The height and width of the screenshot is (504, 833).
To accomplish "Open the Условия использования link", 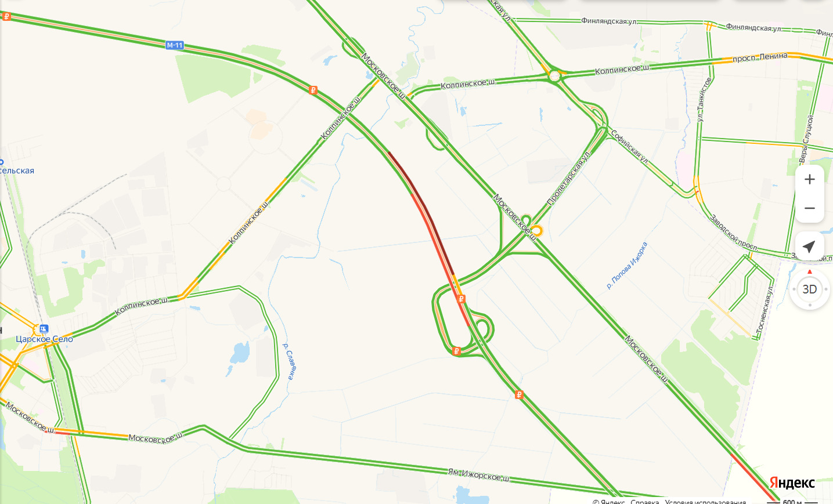I will point(705,501).
